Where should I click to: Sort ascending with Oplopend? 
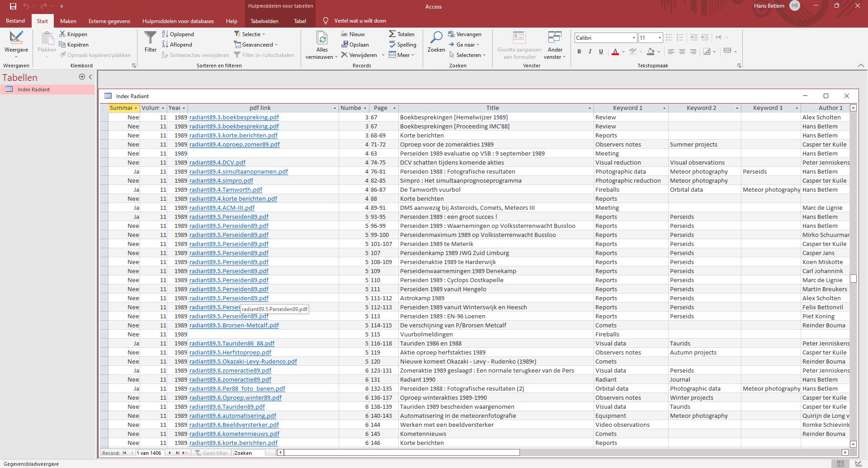pos(178,34)
